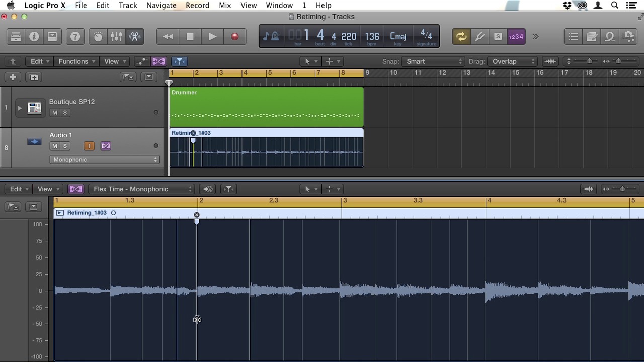Image resolution: width=644 pixels, height=362 pixels.
Task: Toggle Cycle mode button
Action: [x=461, y=37]
